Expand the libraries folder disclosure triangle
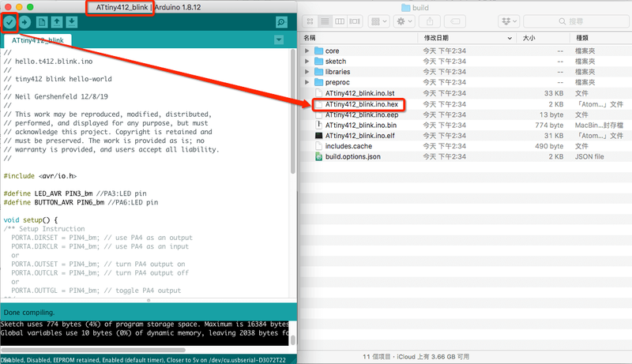Image resolution: width=632 pixels, height=364 pixels. coord(307,72)
